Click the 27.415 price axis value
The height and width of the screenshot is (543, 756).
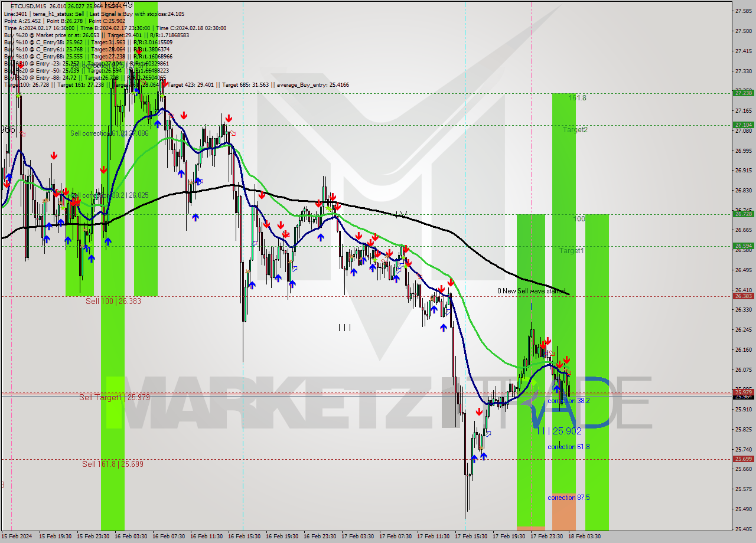point(743,51)
